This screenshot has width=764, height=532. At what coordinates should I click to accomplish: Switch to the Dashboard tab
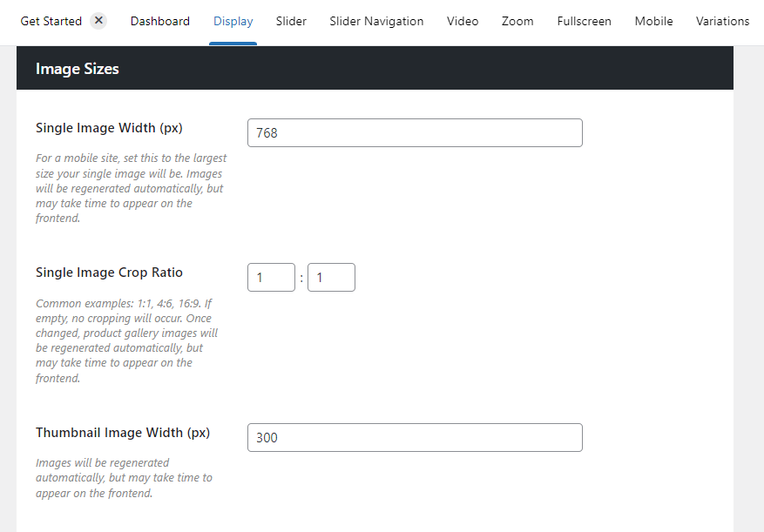coord(159,21)
